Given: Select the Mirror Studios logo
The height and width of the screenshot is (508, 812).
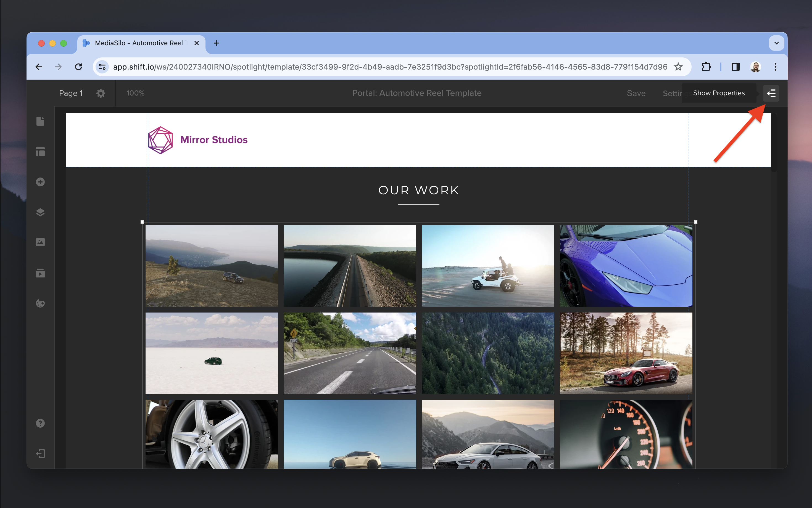Looking at the screenshot, I should 198,140.
